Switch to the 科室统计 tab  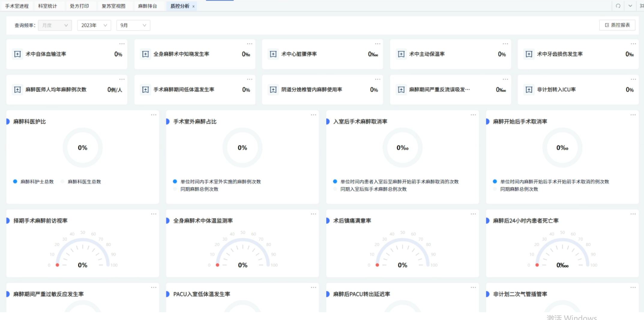[x=47, y=6]
